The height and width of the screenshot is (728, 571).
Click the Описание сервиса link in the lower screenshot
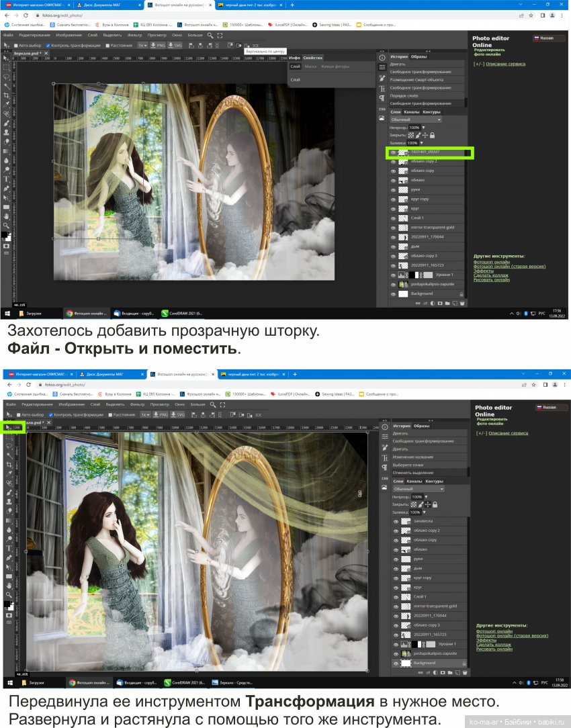(507, 433)
